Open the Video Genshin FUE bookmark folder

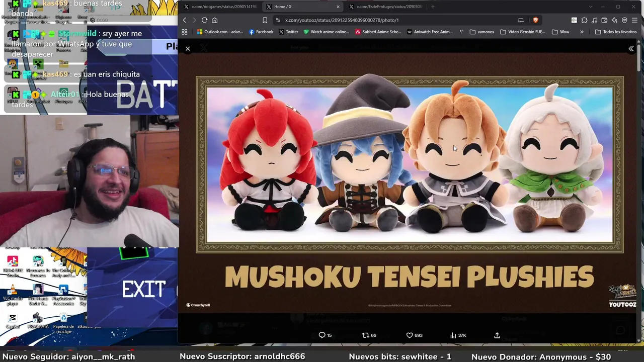click(523, 32)
